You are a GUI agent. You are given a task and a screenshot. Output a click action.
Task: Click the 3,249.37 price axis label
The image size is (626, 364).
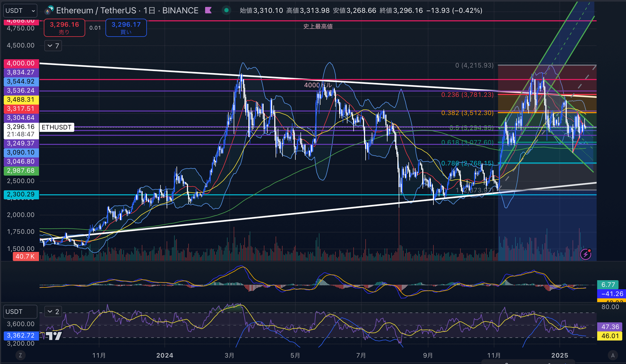coord(21,143)
